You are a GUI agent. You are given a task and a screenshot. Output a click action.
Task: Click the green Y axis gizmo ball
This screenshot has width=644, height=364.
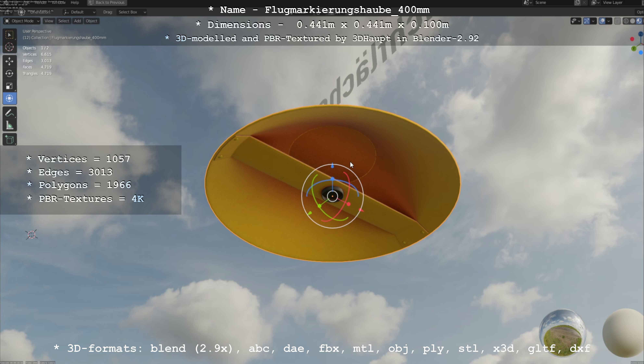tap(633, 49)
